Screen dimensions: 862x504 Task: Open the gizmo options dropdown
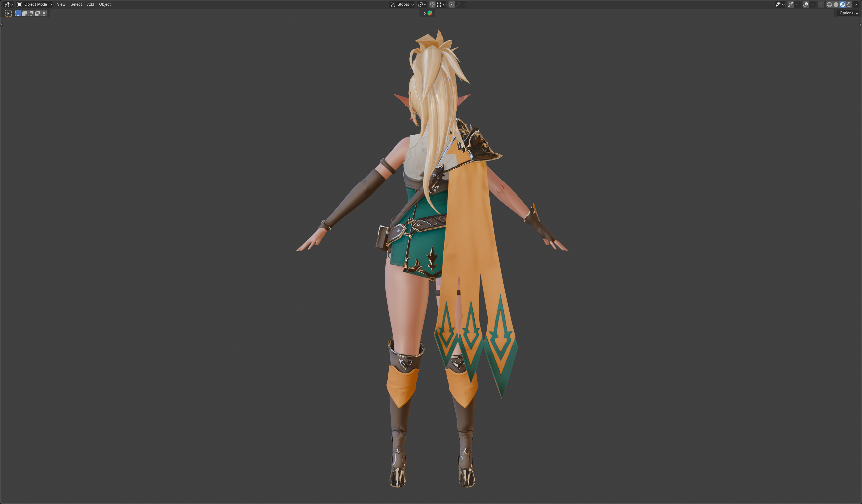click(x=797, y=4)
